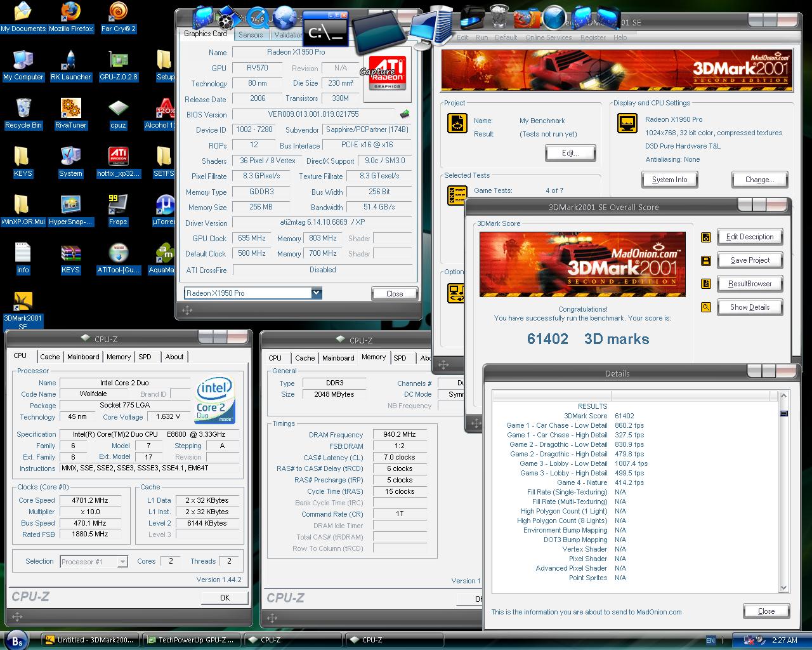Click magnifier icon next to Show Details
This screenshot has width=812, height=650.
click(706, 307)
